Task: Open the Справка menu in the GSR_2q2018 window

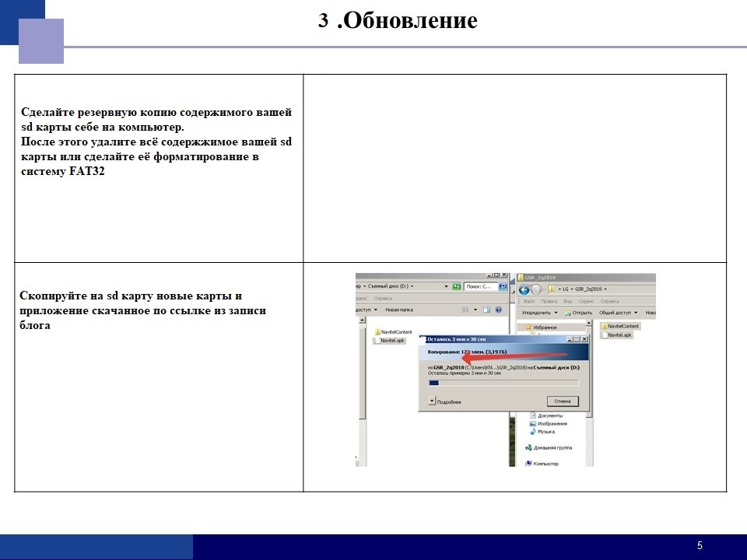Action: 610,302
